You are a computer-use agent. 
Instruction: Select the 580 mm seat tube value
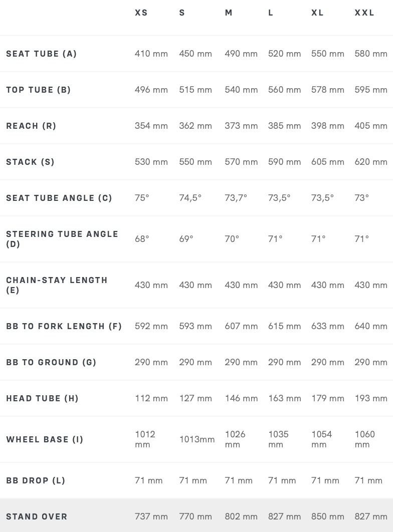370,54
